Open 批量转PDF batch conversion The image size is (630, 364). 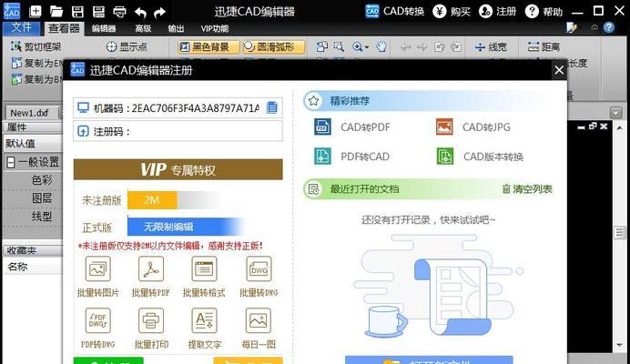click(x=150, y=277)
